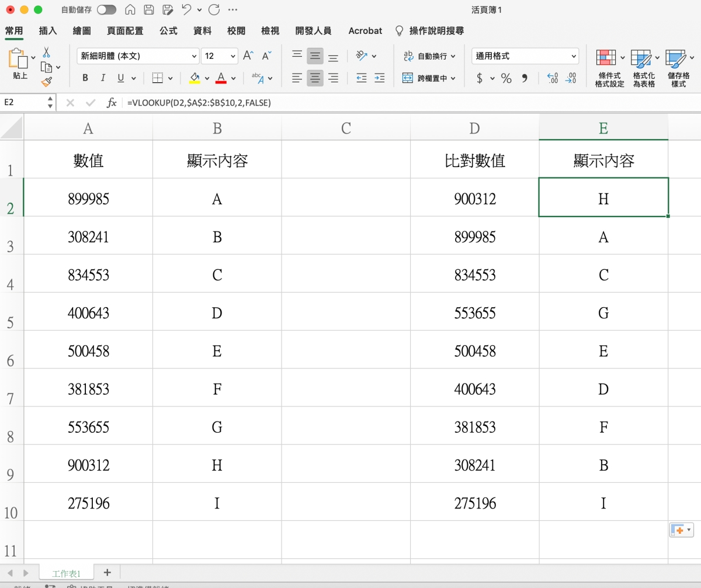Toggle bold formatting button
This screenshot has height=588, width=701.
click(85, 78)
